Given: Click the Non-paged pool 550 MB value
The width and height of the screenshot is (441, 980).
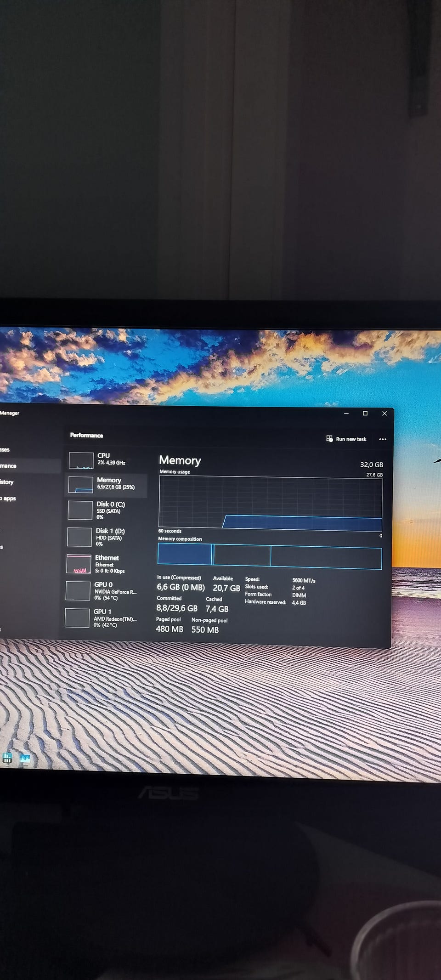Looking at the screenshot, I should tap(205, 630).
